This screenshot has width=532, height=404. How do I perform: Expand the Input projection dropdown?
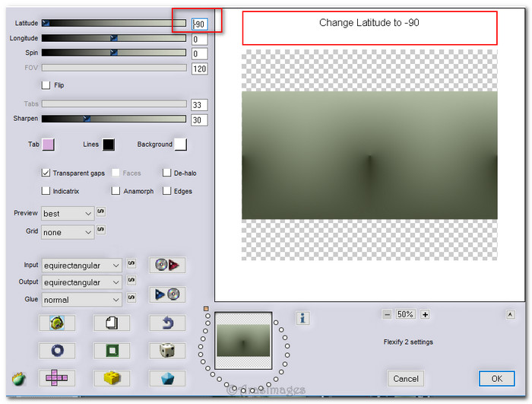coord(81,265)
